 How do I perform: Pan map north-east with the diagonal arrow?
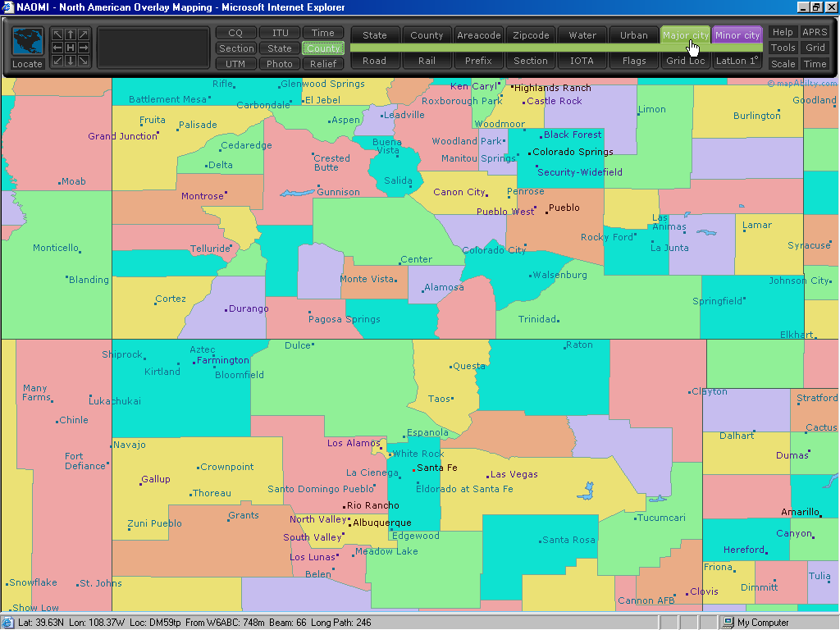pyautogui.click(x=84, y=34)
